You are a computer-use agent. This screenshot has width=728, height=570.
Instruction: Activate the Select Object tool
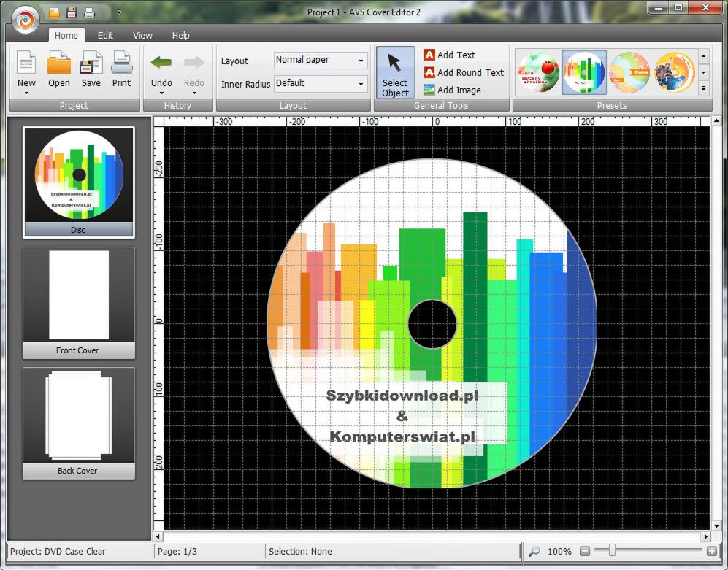tap(395, 72)
